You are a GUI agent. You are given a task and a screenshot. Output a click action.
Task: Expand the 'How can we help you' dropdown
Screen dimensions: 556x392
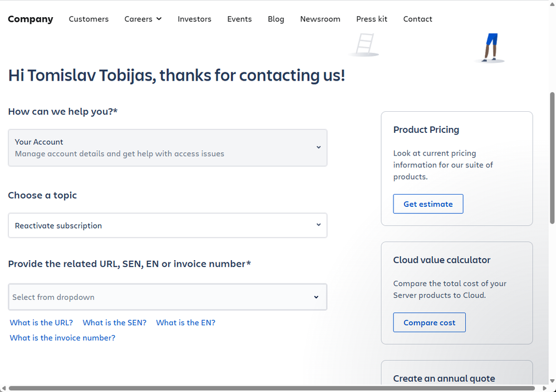point(168,148)
